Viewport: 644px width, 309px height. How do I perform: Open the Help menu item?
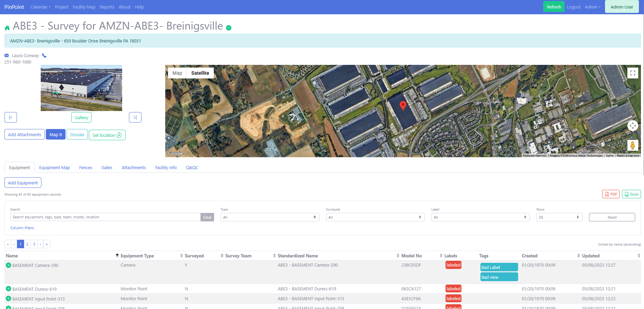(139, 7)
